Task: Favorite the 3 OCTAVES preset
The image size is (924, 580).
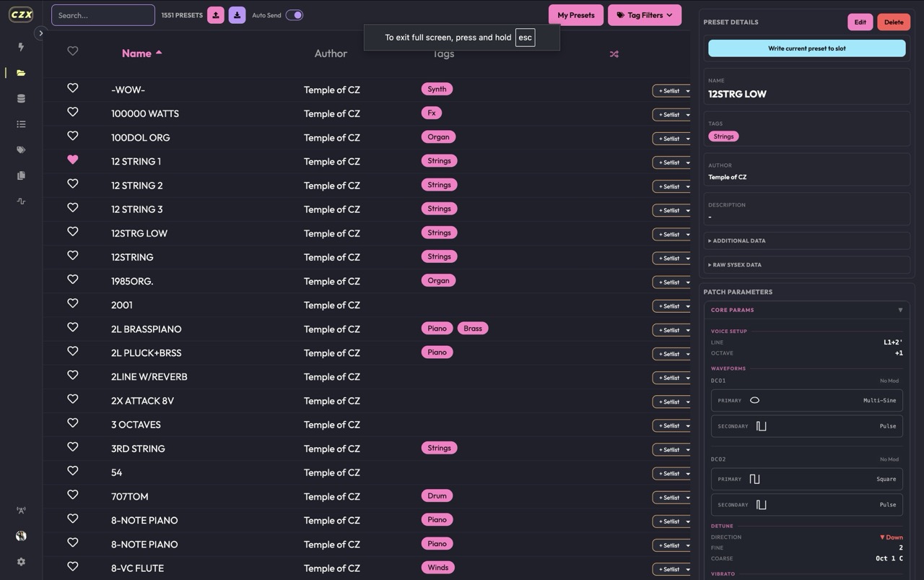Action: click(72, 423)
